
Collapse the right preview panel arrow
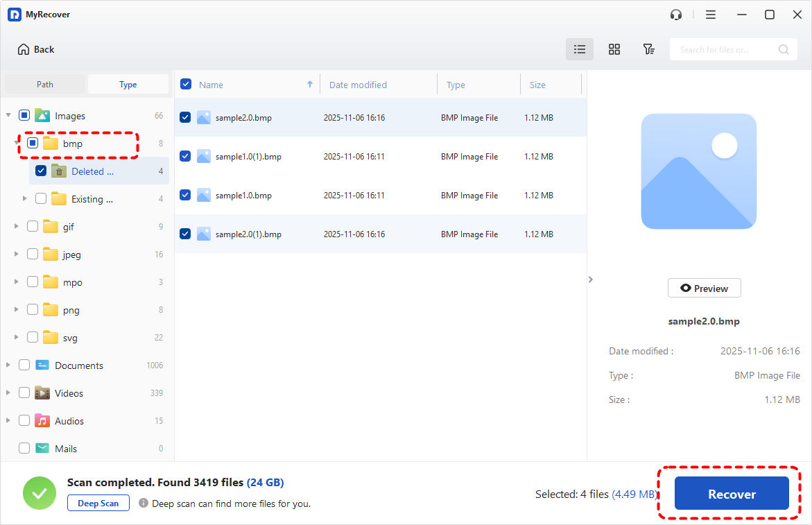(591, 279)
